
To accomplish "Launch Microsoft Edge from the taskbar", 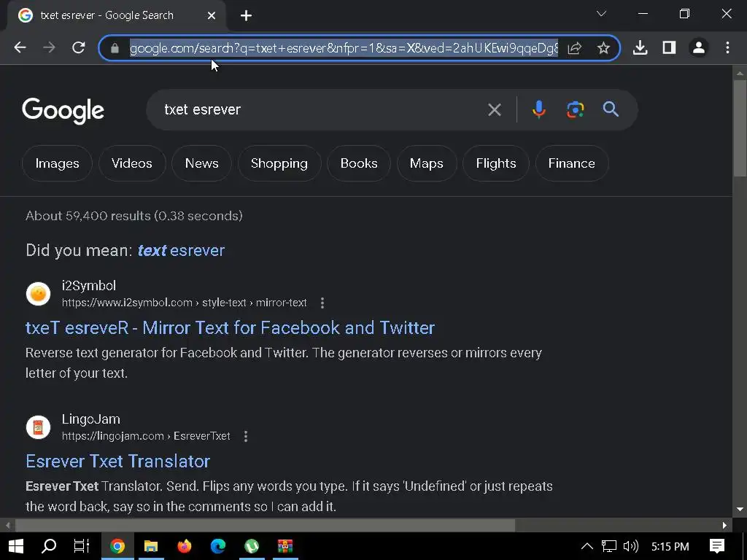I will coord(217,546).
